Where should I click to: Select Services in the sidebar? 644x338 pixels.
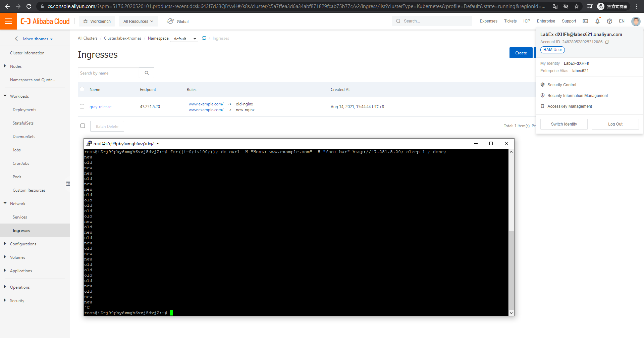point(20,217)
